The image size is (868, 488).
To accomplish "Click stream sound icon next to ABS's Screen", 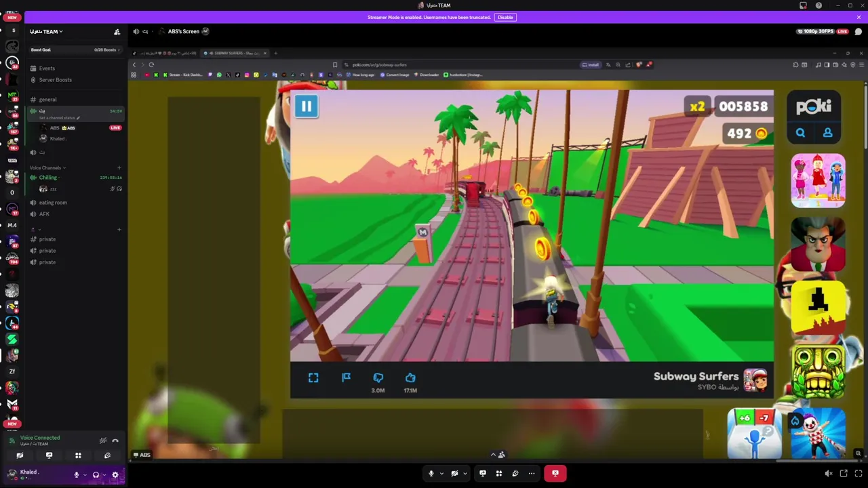I will (136, 31).
